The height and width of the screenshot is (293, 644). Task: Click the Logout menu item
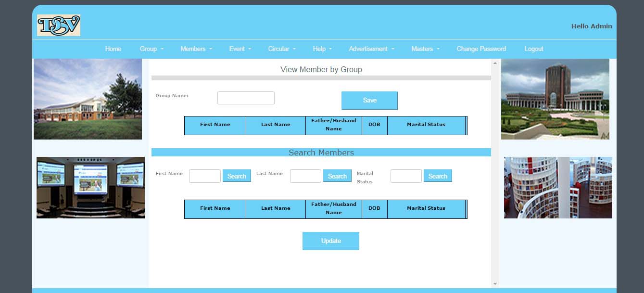point(534,49)
